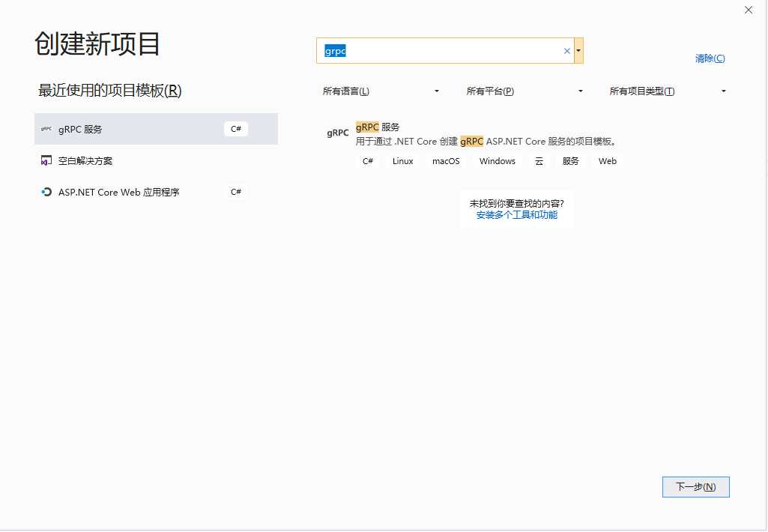Viewport: 768px width, 532px height.
Task: Click the C# badge beside the recent gRPC 服务 template
Action: 236,129
